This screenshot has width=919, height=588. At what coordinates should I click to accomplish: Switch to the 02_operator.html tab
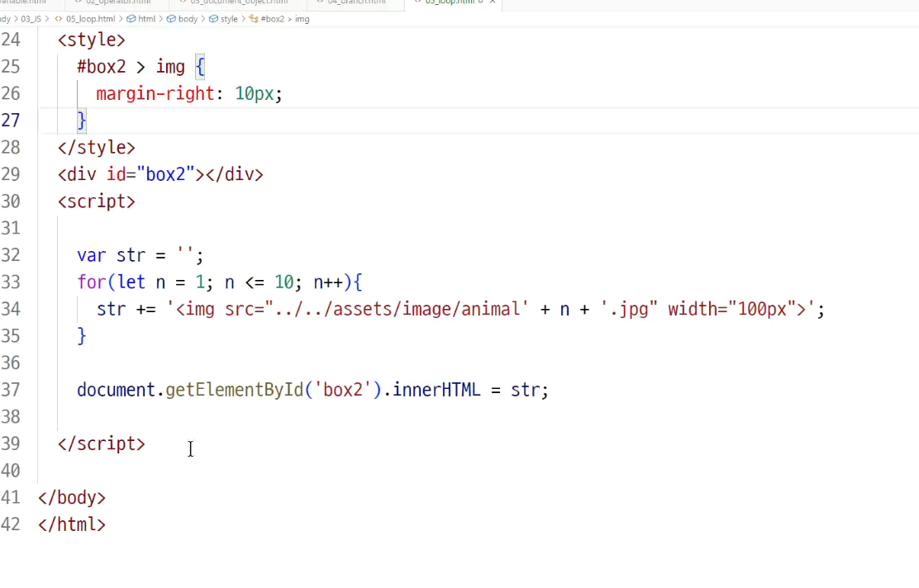(117, 2)
